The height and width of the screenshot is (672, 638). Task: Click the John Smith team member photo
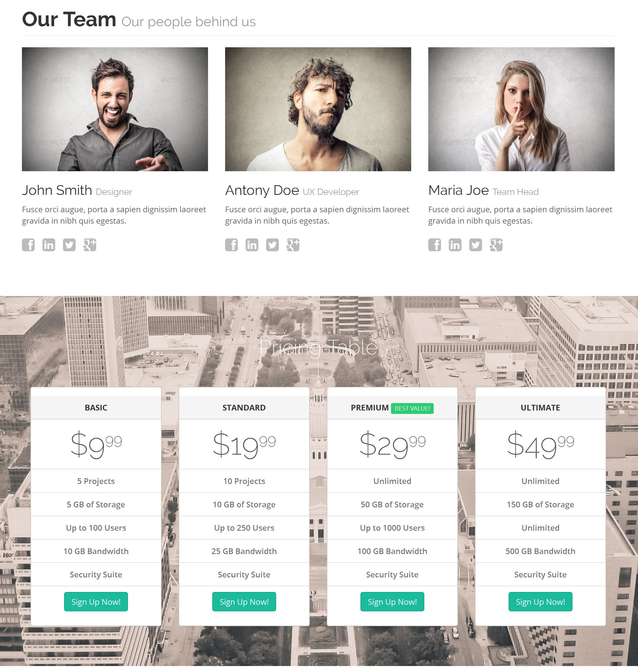tap(115, 109)
